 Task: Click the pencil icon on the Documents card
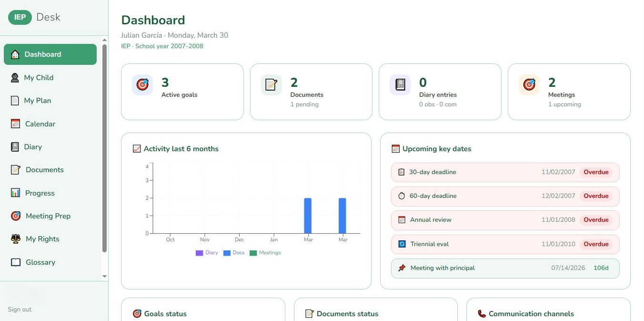click(271, 84)
